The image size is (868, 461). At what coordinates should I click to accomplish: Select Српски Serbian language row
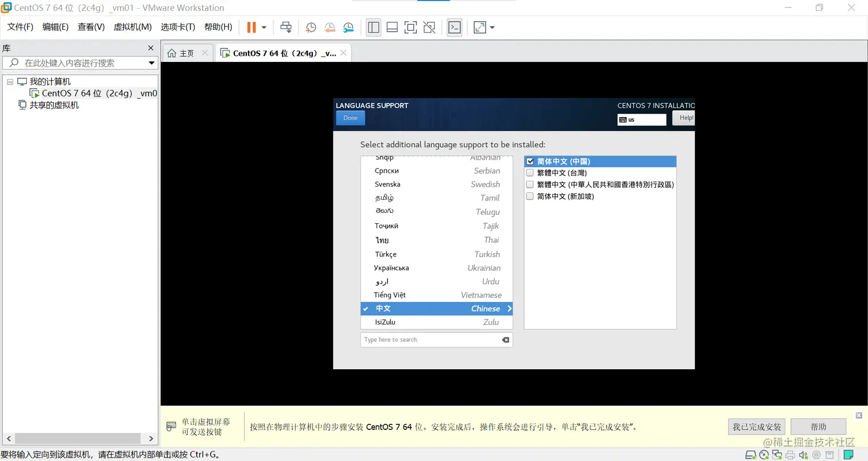tap(436, 171)
